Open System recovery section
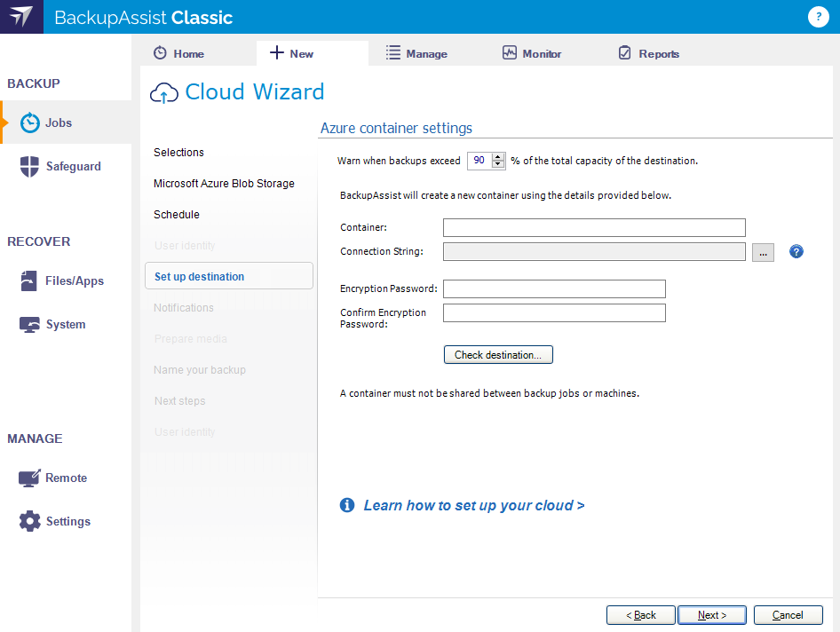The image size is (840, 632). (67, 325)
